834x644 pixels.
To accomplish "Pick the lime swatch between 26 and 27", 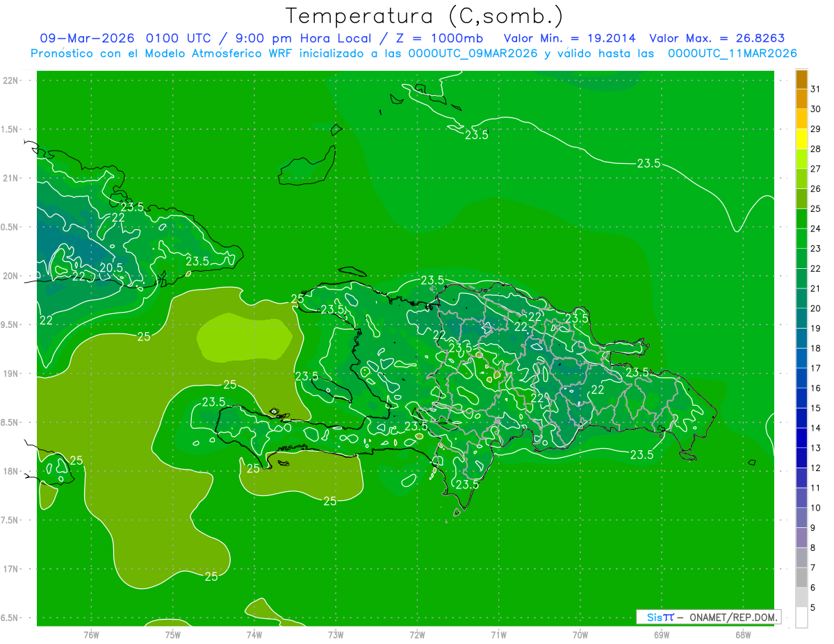I will [801, 179].
